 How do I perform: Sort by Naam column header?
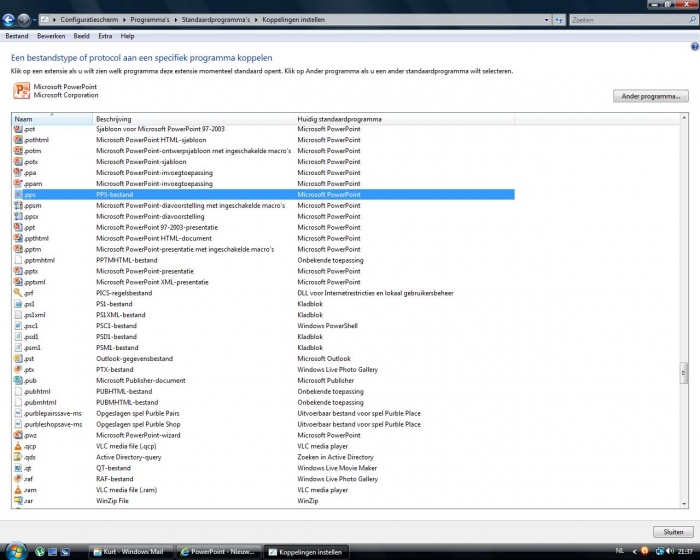click(x=52, y=119)
